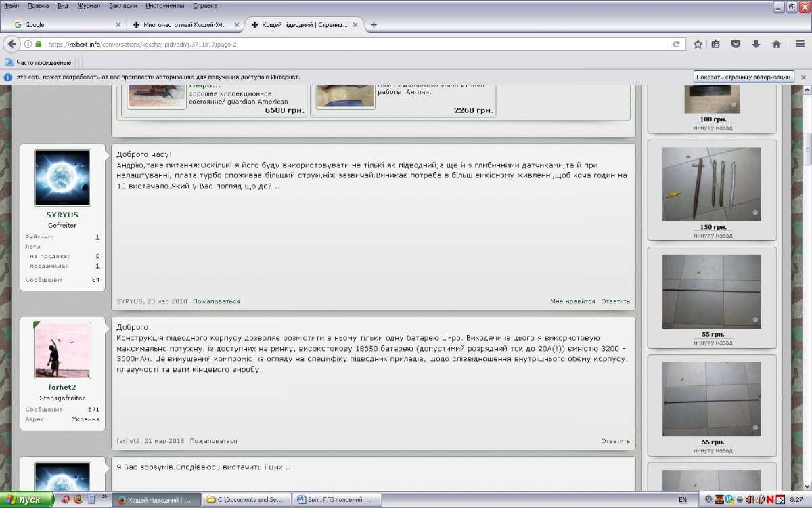Open the farhet2 avatar image

(x=62, y=350)
